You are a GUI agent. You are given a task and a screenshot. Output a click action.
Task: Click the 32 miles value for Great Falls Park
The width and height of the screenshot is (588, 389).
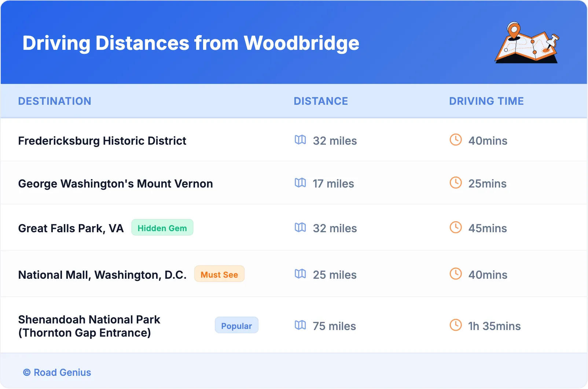coord(335,229)
